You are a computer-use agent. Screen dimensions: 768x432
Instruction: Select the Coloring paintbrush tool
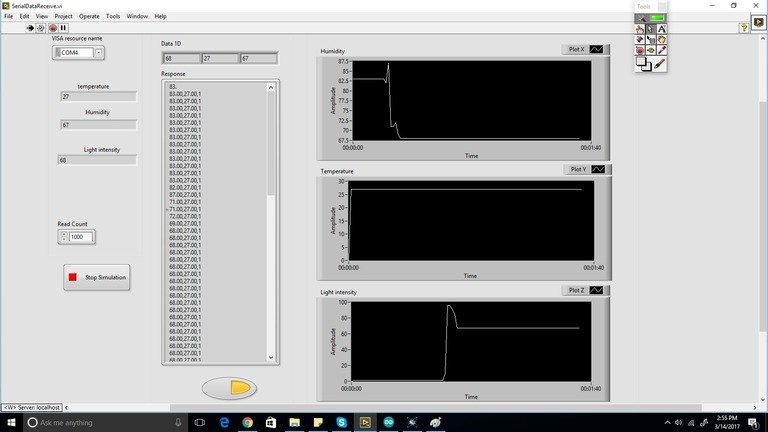[x=660, y=64]
